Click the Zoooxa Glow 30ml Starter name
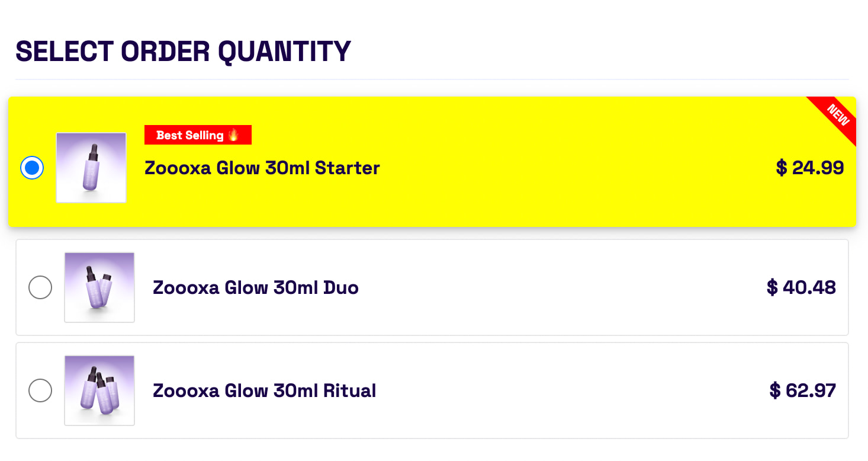This screenshot has width=868, height=461. (262, 168)
